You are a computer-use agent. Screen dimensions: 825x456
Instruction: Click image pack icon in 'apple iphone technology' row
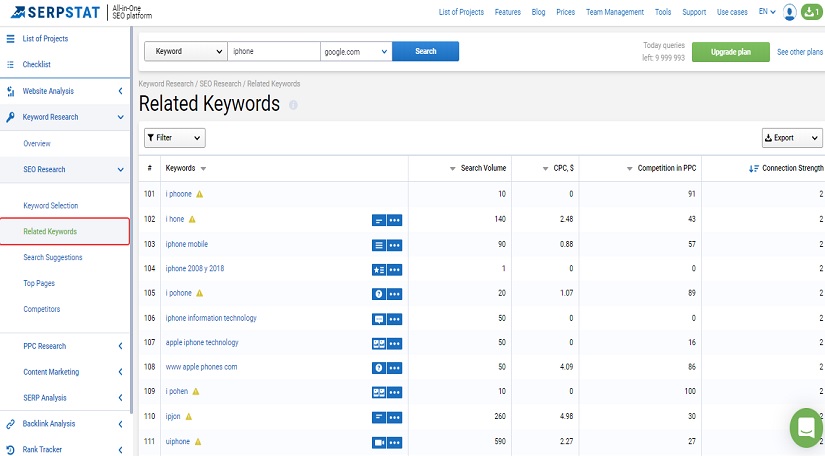(379, 343)
